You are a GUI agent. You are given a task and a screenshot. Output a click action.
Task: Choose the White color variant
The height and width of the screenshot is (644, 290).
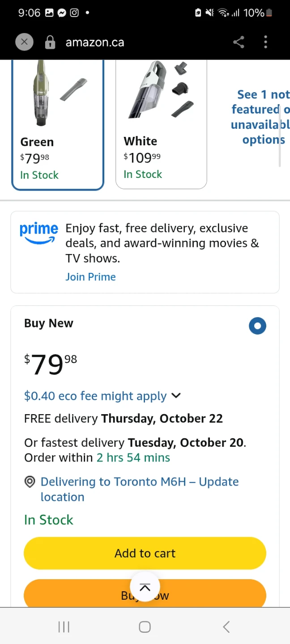click(161, 124)
